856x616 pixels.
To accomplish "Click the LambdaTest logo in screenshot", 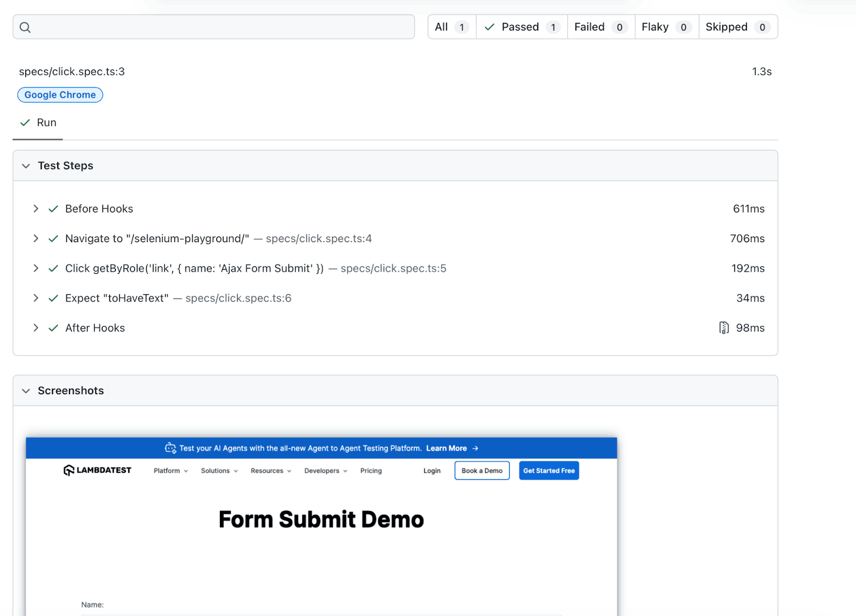I will click(x=97, y=471).
